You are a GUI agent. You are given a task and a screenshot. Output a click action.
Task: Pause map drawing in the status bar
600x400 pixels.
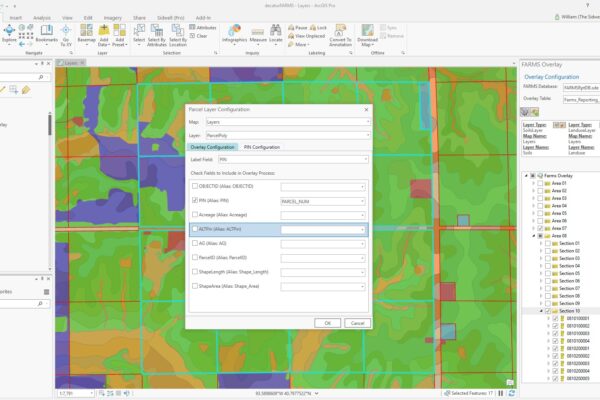pos(501,393)
